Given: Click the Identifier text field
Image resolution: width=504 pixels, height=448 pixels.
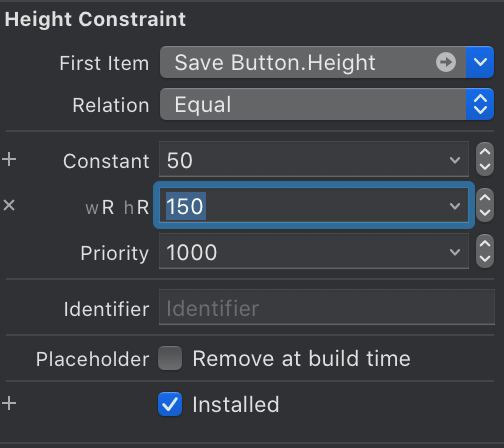Looking at the screenshot, I should [x=327, y=308].
